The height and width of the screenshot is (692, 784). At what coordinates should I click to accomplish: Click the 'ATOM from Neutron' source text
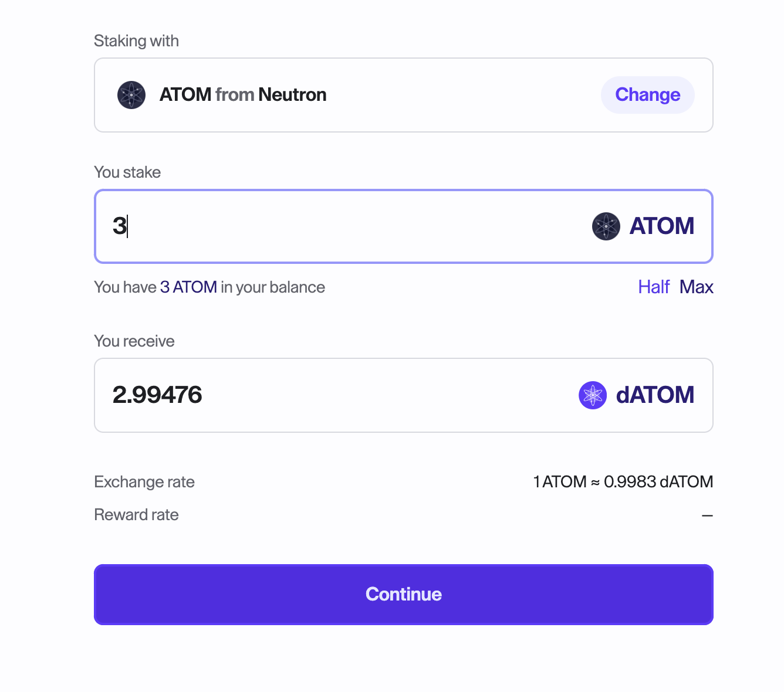243,95
